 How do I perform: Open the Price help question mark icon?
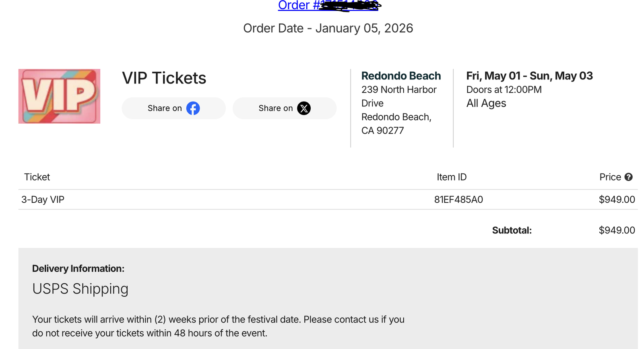[628, 177]
